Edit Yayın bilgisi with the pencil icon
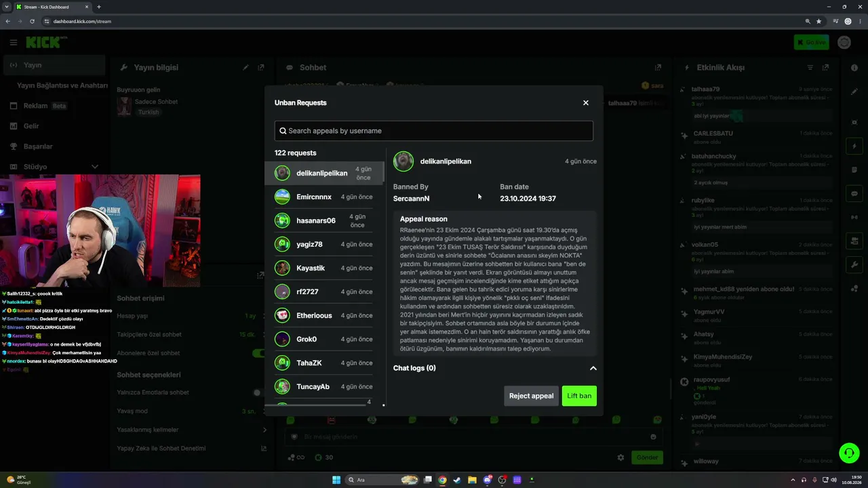The width and height of the screenshot is (868, 488). coord(245,68)
